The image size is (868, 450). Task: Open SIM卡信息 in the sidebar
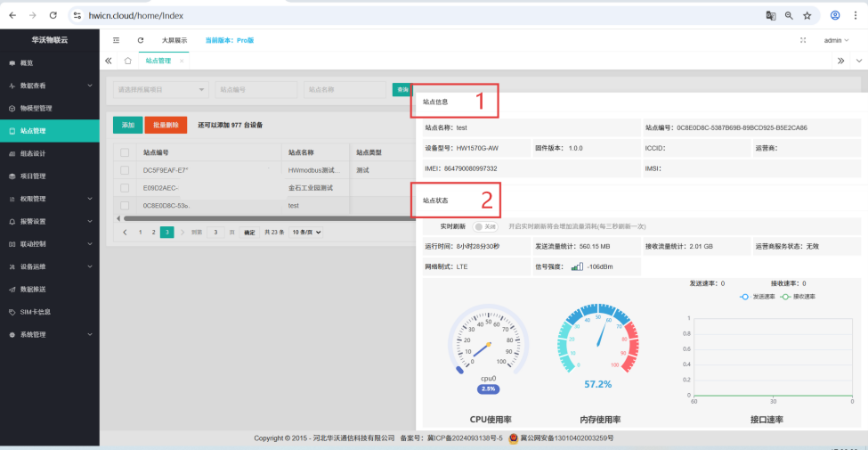50,312
